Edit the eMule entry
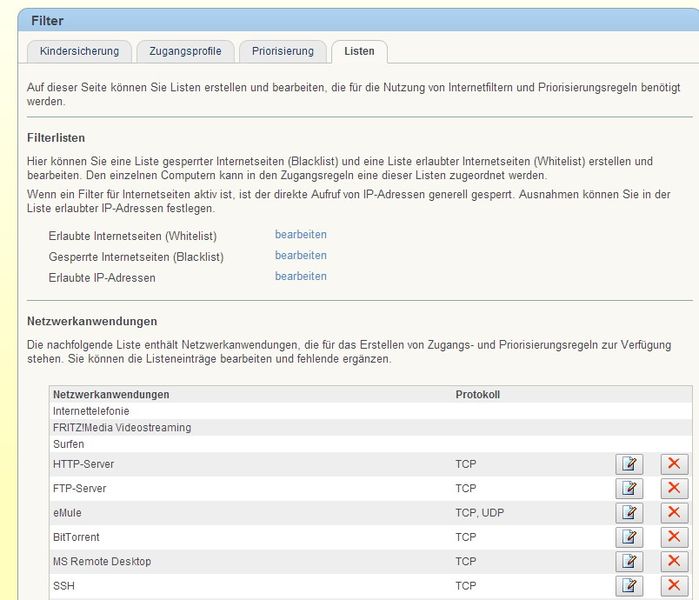The width and height of the screenshot is (699, 600). click(629, 513)
